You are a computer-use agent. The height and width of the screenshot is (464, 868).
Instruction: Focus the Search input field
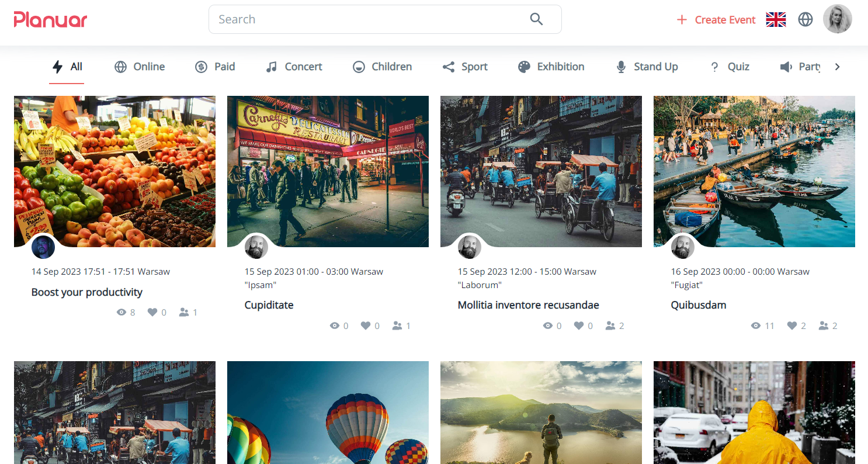[385, 19]
